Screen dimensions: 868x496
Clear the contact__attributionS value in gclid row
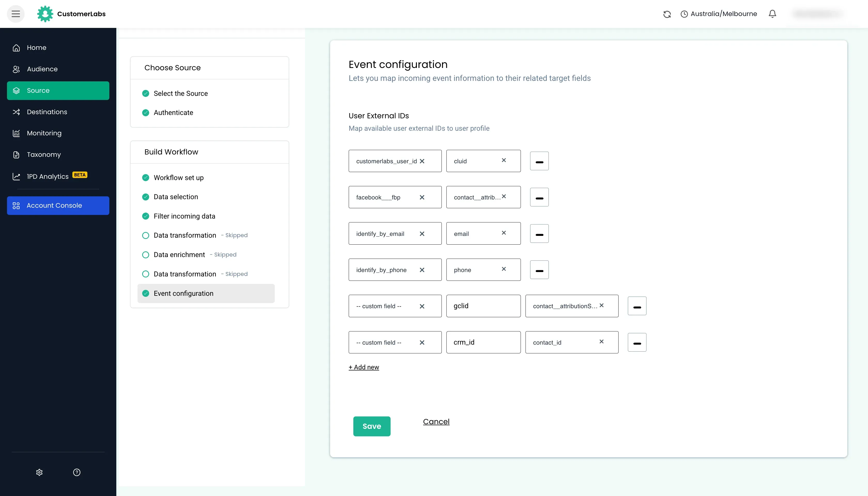[x=601, y=305]
